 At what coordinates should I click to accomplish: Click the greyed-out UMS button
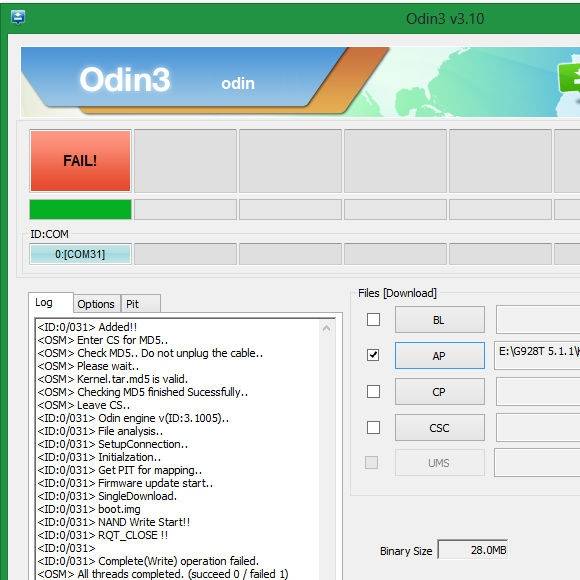pos(439,463)
